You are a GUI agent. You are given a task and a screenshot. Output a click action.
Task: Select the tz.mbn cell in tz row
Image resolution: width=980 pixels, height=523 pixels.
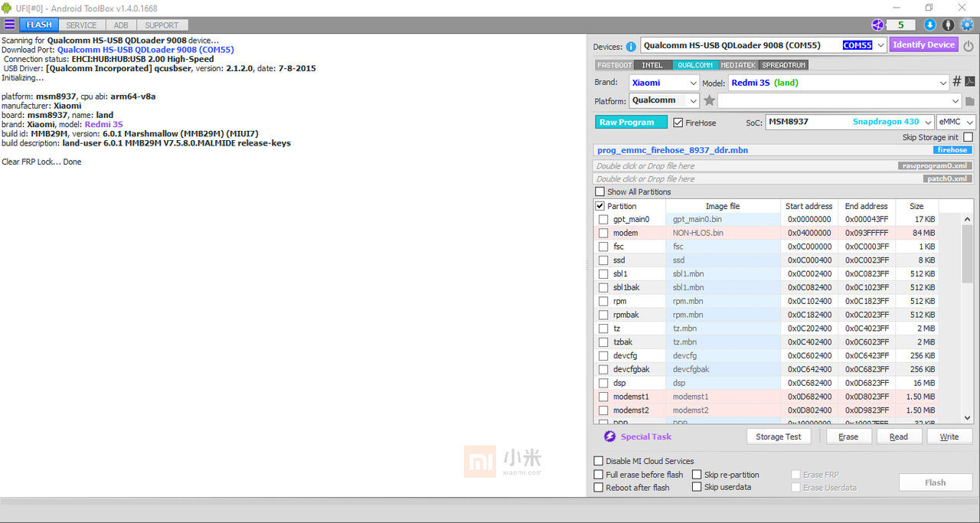[723, 329]
